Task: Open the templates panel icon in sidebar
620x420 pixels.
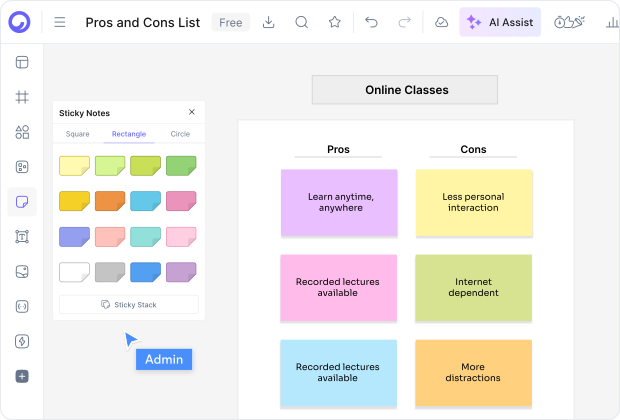Action: click(x=22, y=62)
